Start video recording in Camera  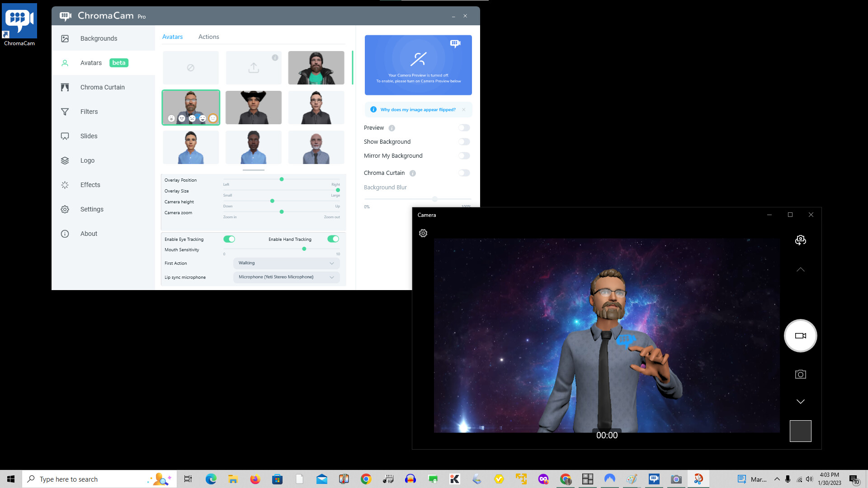pos(800,335)
